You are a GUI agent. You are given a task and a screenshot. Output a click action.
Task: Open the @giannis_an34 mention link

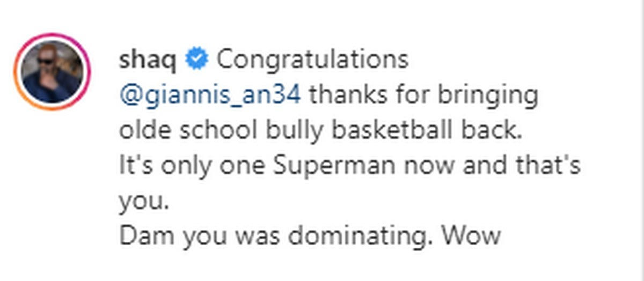coord(210,95)
